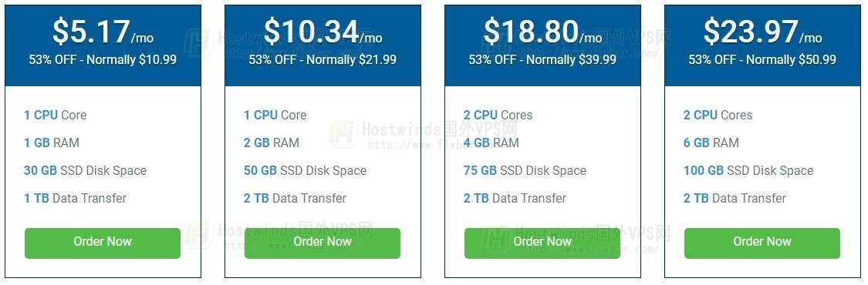Select the $10.34/mo price header
Viewport: 868px width, 285px height.
tap(323, 32)
